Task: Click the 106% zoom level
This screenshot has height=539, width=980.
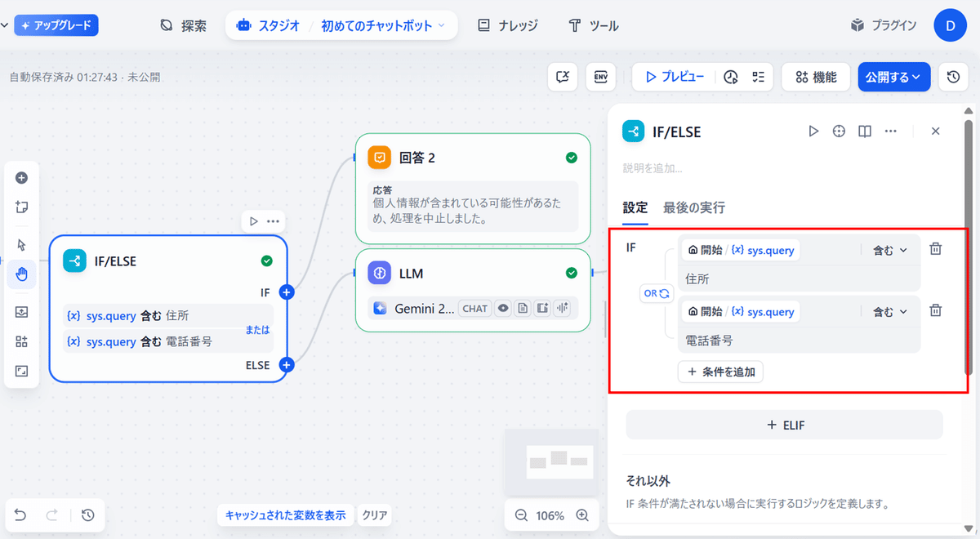Action: point(550,515)
